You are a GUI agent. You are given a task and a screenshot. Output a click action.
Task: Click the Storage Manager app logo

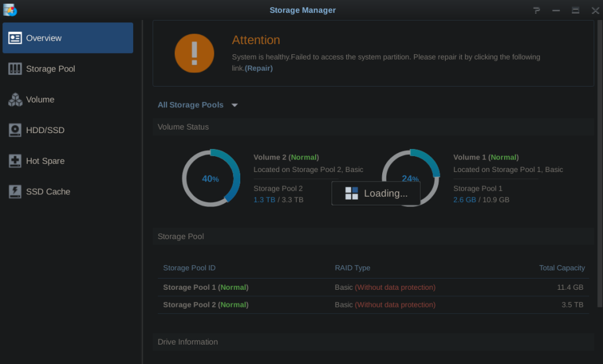(x=10, y=10)
